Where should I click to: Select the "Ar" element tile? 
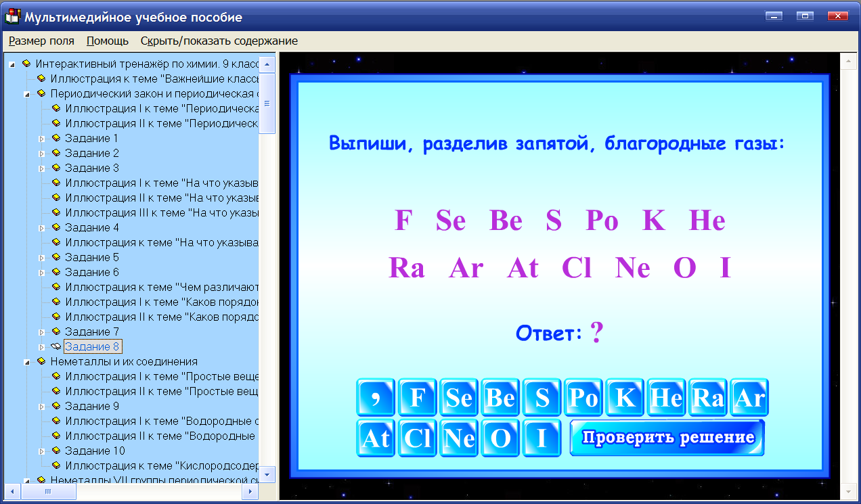tap(749, 398)
